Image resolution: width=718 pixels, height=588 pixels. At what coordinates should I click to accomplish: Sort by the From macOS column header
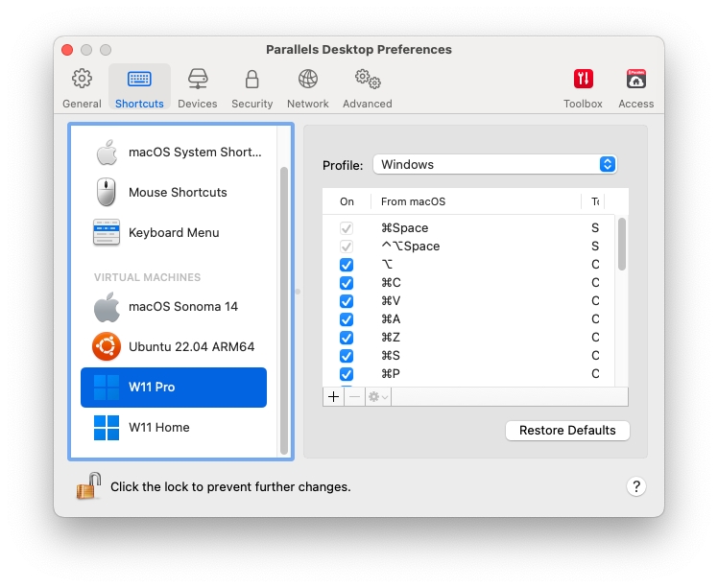coord(475,201)
